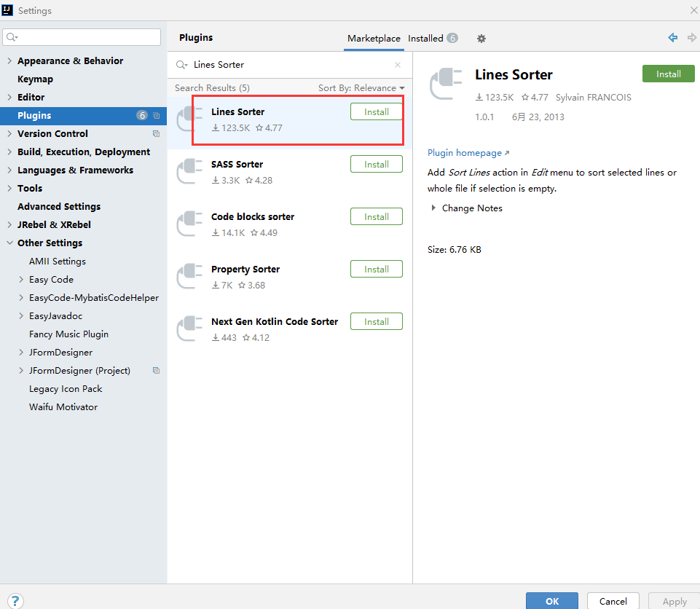Viewport: 700px width, 609px height.
Task: Click the blue back navigation arrow
Action: [x=673, y=38]
